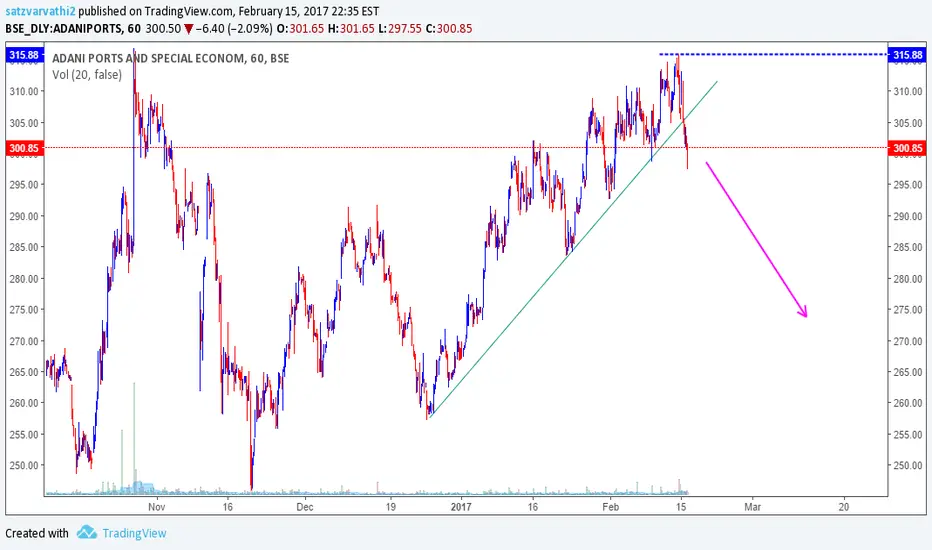Viewport: 932px width, 550px height.
Task: Click the 'Nov' date label on the time axis
Action: 156,507
